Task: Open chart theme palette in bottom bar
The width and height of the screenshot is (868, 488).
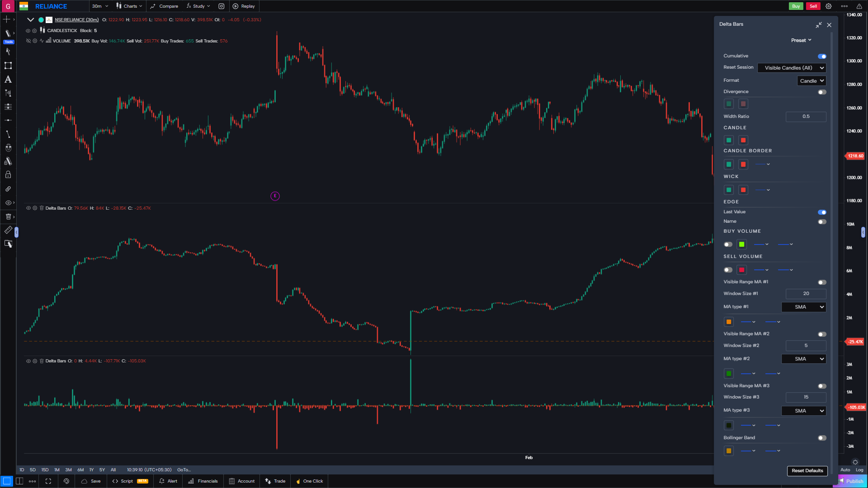Action: [66, 481]
